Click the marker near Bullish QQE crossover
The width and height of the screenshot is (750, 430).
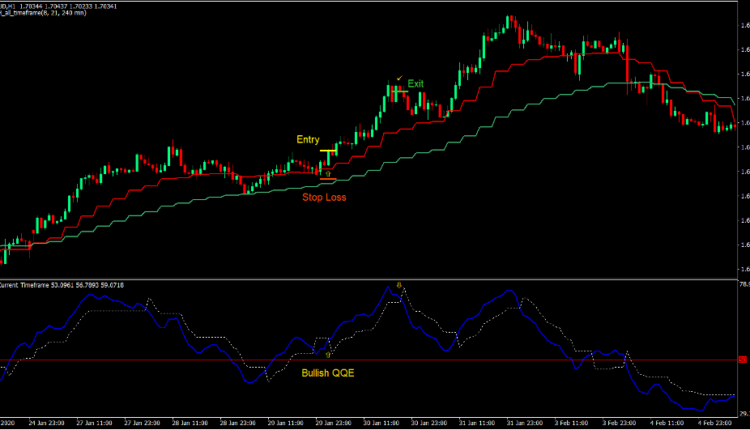[x=328, y=354]
